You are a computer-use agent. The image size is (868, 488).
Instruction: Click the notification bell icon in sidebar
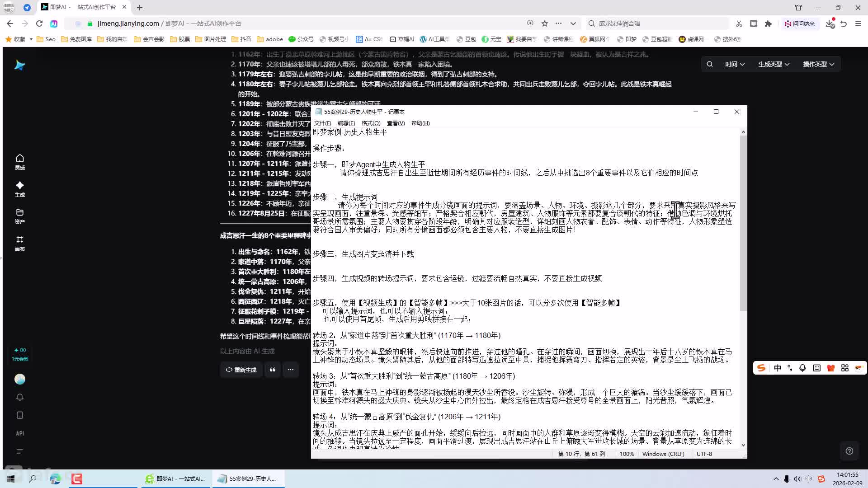point(19,397)
